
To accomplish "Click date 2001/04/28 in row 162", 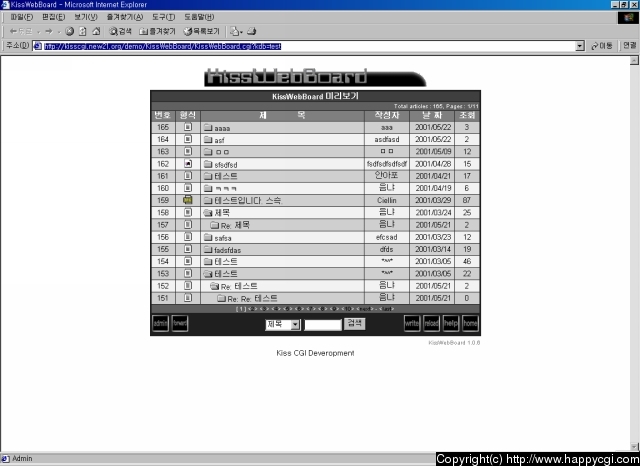I will (x=433, y=164).
